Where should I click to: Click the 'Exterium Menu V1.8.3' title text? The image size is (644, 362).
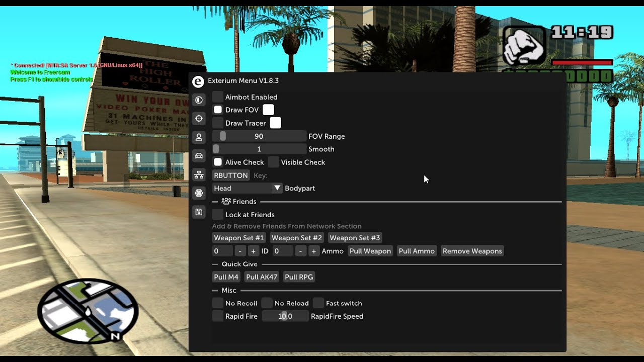[243, 80]
